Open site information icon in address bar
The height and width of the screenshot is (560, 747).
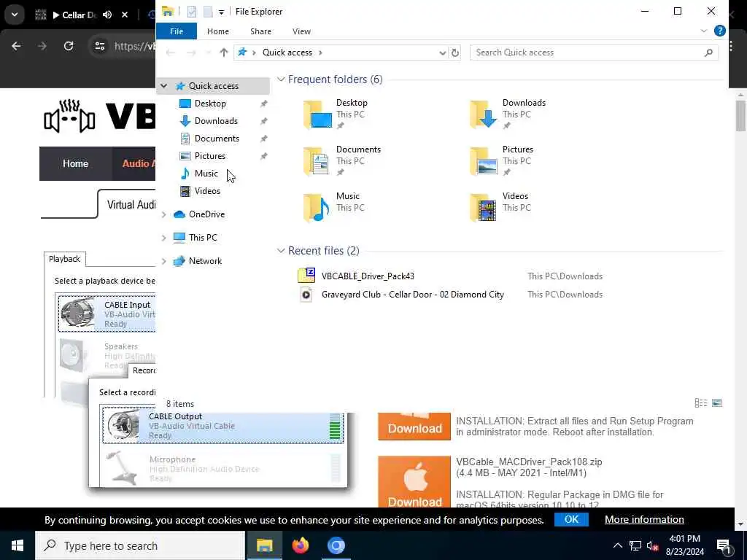click(x=99, y=46)
